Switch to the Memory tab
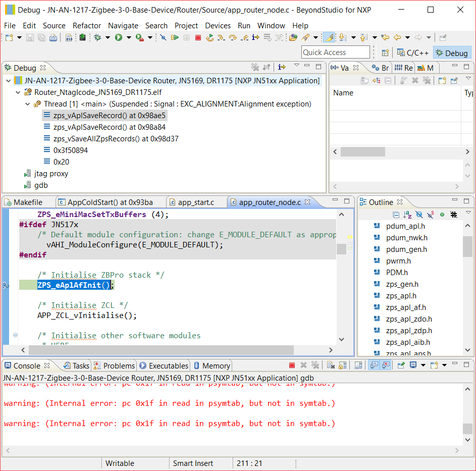 point(211,366)
